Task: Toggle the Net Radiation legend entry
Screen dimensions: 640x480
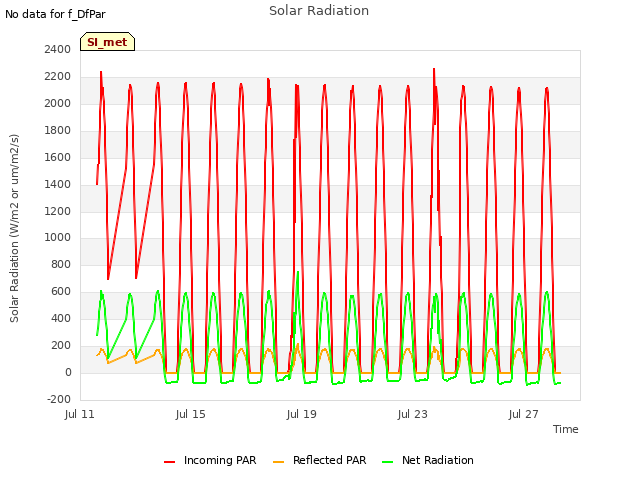Action: (x=428, y=460)
